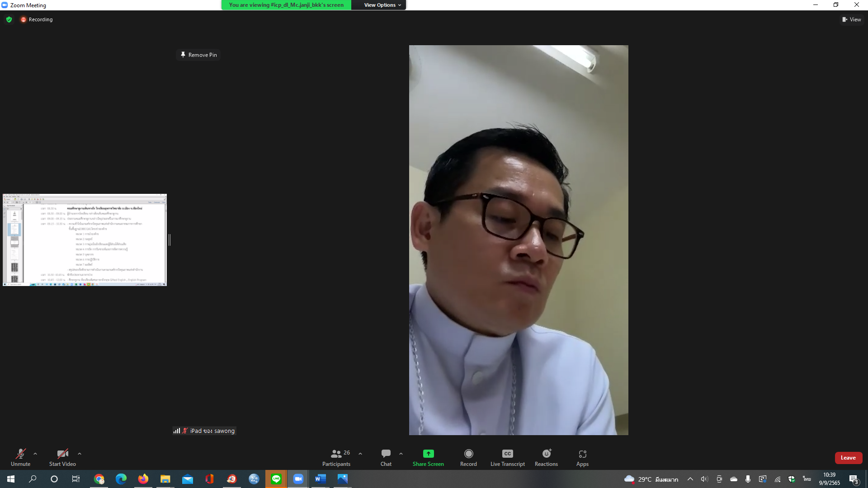The width and height of the screenshot is (868, 488).
Task: Leave the meeting
Action: click(848, 458)
